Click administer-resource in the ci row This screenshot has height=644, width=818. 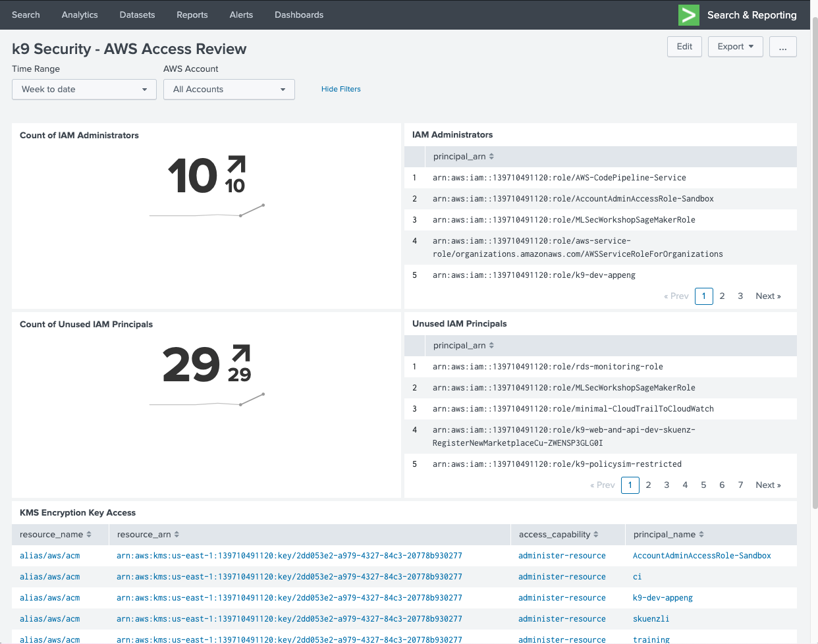562,577
